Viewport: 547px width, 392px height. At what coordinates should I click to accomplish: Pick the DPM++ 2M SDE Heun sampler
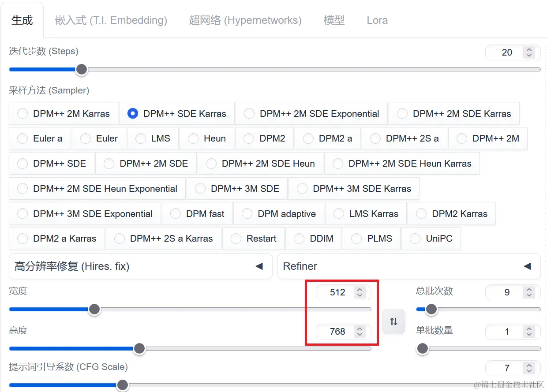pos(260,164)
